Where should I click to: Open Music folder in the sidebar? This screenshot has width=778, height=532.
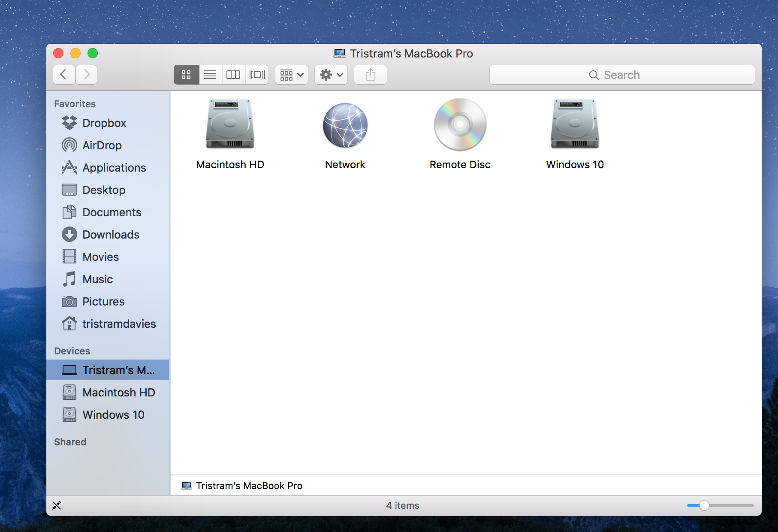point(108,279)
